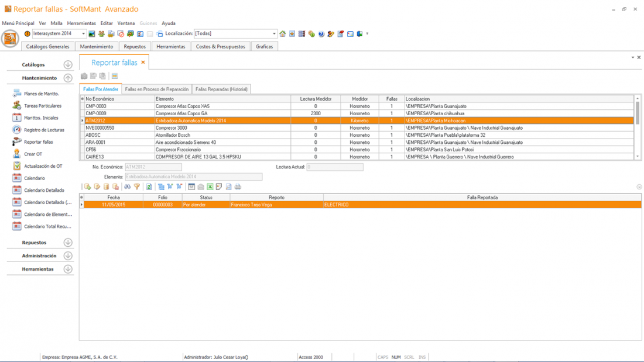Click the mail envelope icon in top toolbar

click(x=350, y=34)
